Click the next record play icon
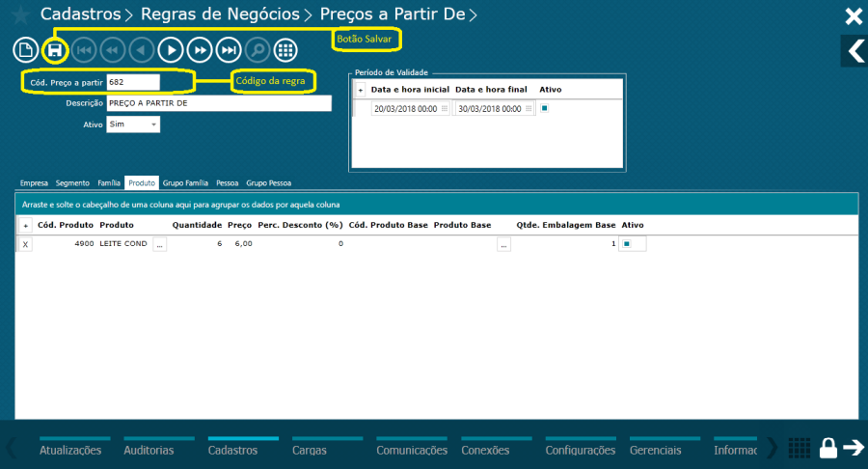Image resolution: width=868 pixels, height=469 pixels. click(171, 50)
